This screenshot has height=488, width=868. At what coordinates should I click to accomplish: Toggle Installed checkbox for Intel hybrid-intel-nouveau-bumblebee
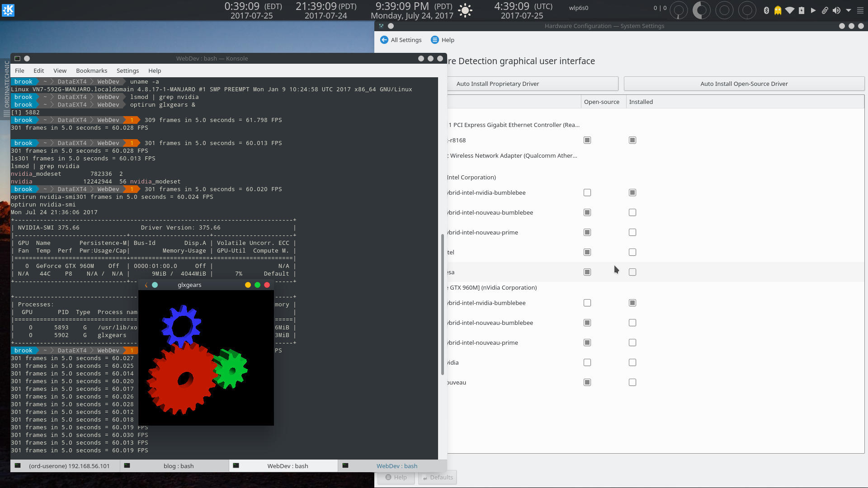[632, 212]
